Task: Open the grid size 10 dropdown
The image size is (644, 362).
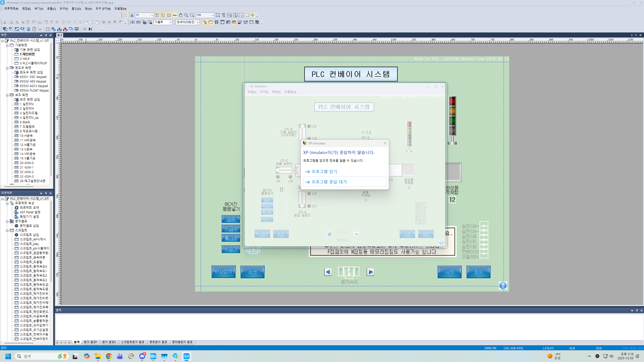Action: click(x=152, y=15)
